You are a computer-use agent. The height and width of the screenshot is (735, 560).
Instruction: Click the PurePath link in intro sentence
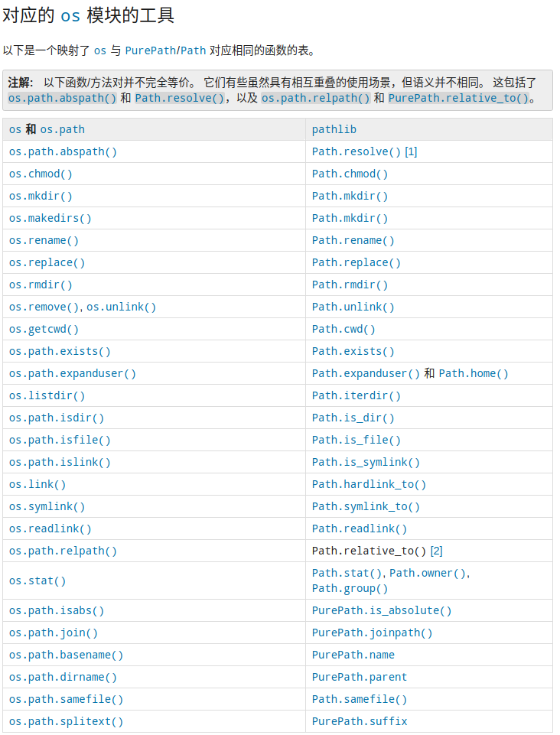point(150,50)
